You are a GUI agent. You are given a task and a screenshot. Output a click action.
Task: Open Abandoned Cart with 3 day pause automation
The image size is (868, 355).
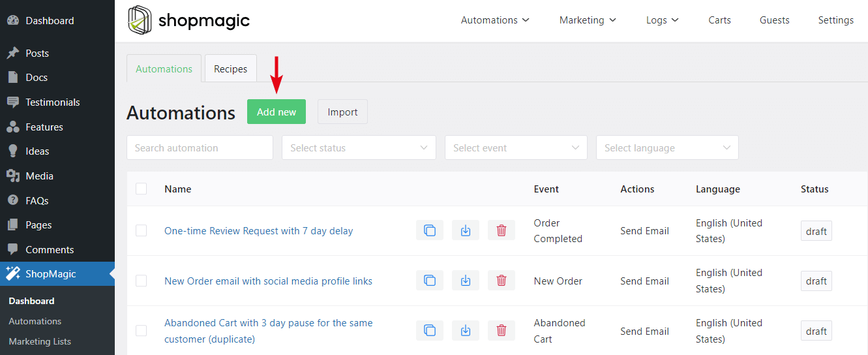click(269, 331)
